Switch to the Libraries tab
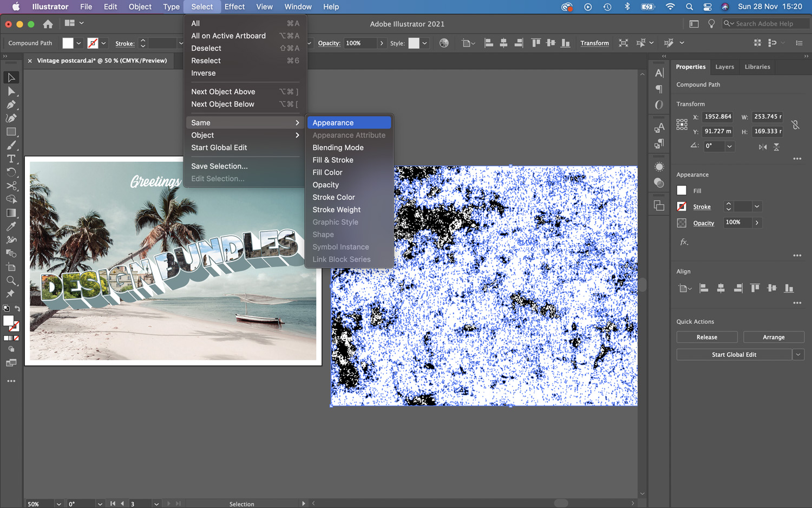 click(x=757, y=67)
